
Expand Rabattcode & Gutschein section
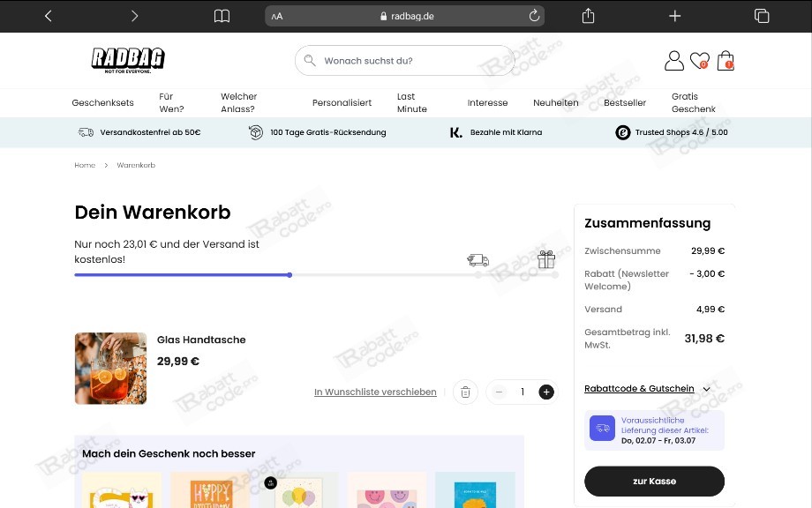tap(647, 389)
